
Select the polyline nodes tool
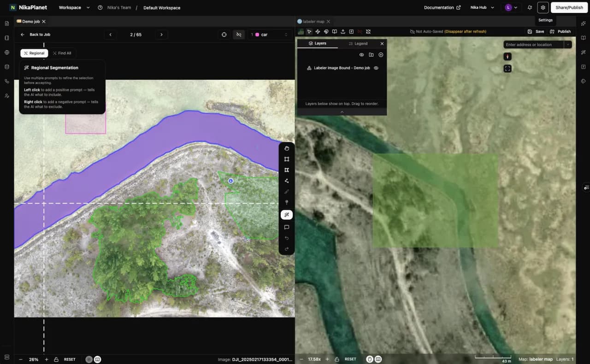tap(287, 181)
